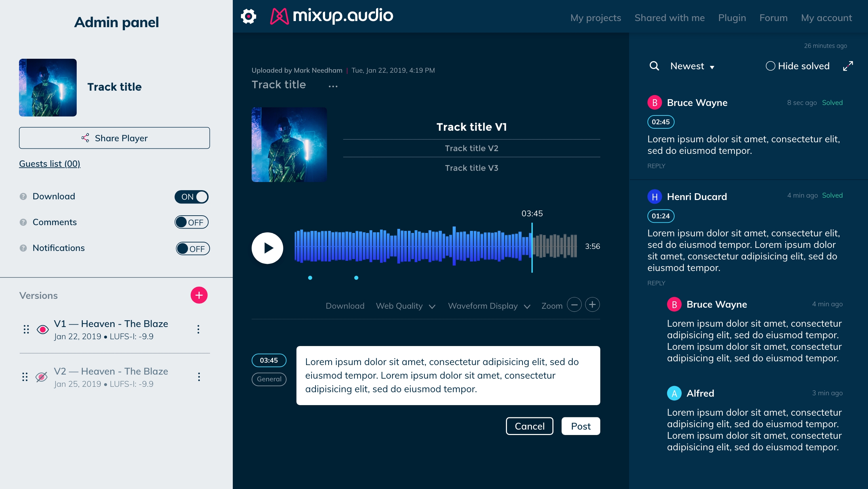Click drag handle of V2 version
This screenshot has height=489, width=868.
coord(25,377)
